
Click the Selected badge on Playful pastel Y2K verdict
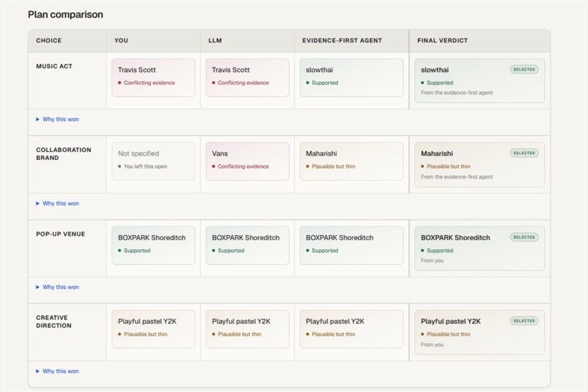524,320
